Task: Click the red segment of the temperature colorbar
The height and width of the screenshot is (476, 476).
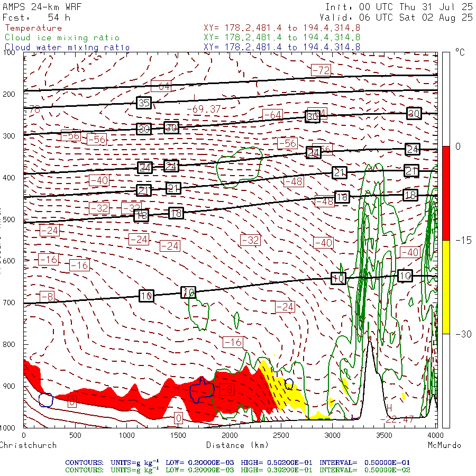Action: 446,193
